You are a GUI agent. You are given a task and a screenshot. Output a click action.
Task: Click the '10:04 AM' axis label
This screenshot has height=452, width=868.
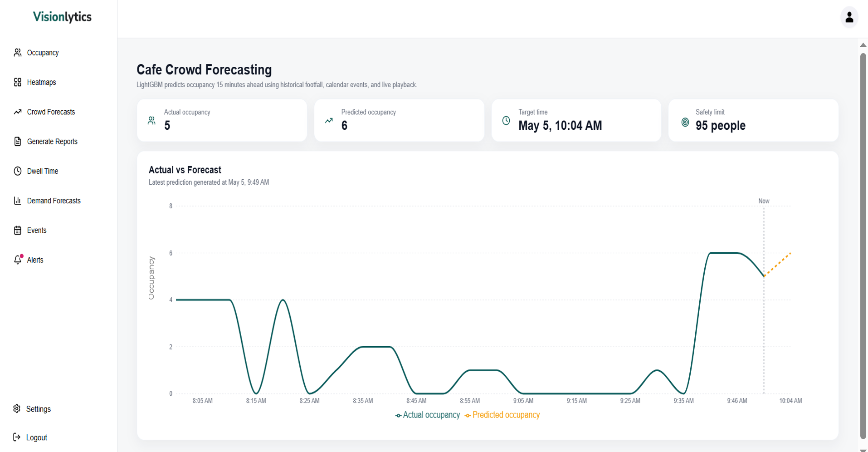[790, 401]
